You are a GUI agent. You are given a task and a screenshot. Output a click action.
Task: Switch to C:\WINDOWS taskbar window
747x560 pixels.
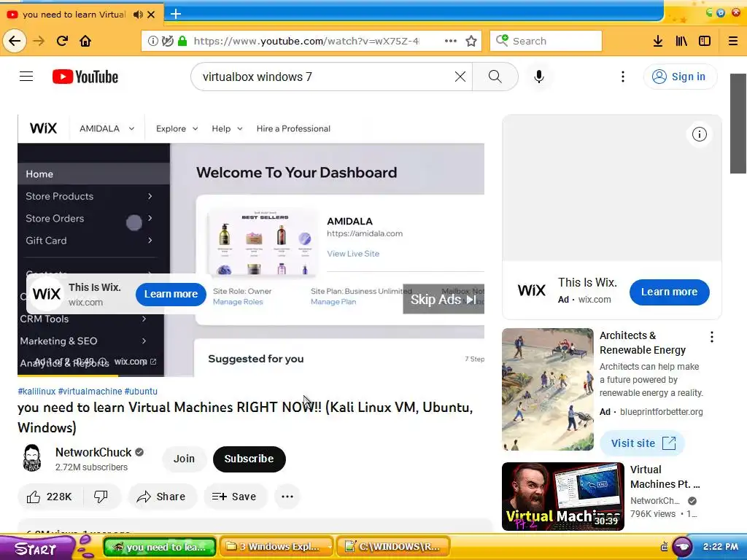pyautogui.click(x=393, y=547)
